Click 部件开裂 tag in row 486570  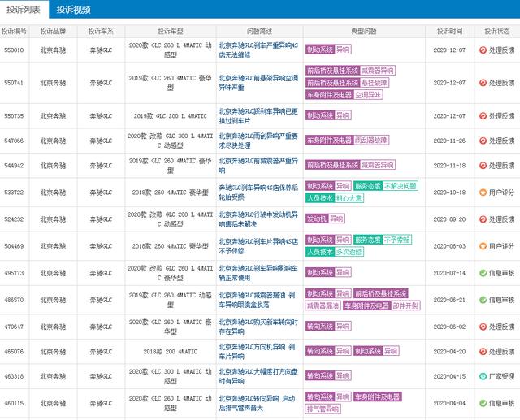click(406, 305)
